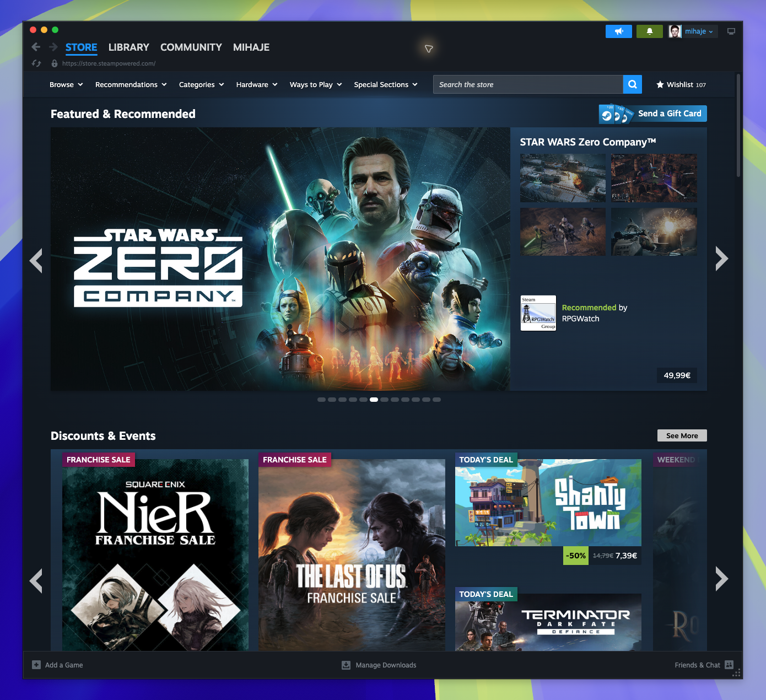The width and height of the screenshot is (766, 700).
Task: Select the last carousel page indicator
Action: pyautogui.click(x=437, y=400)
